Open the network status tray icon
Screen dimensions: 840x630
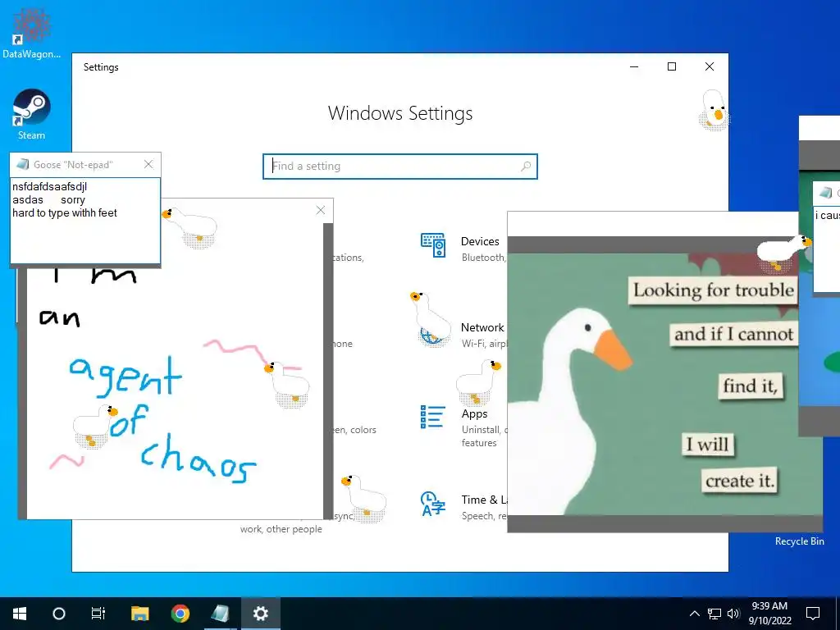tap(714, 614)
